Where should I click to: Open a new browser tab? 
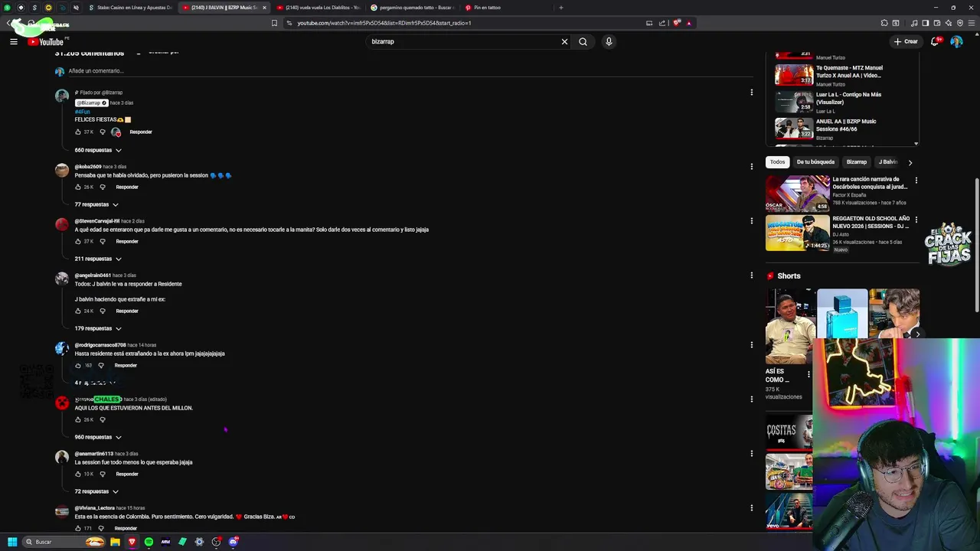(560, 8)
